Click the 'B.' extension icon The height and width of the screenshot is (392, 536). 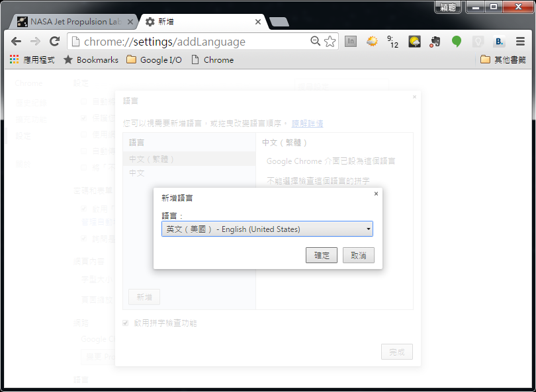click(499, 42)
